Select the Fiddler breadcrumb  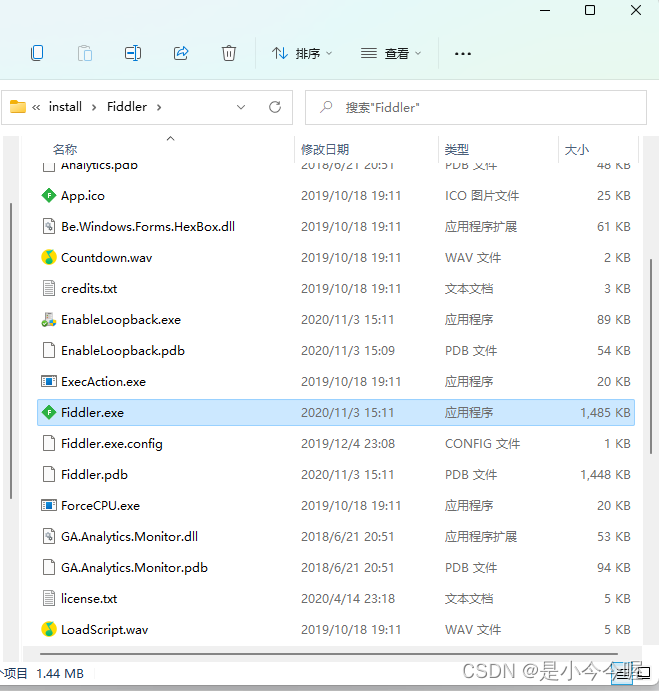(127, 107)
